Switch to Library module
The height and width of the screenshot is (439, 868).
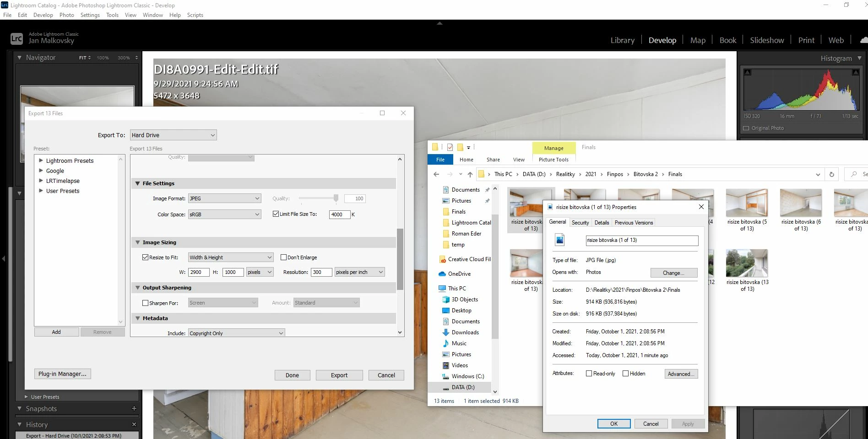tap(623, 40)
